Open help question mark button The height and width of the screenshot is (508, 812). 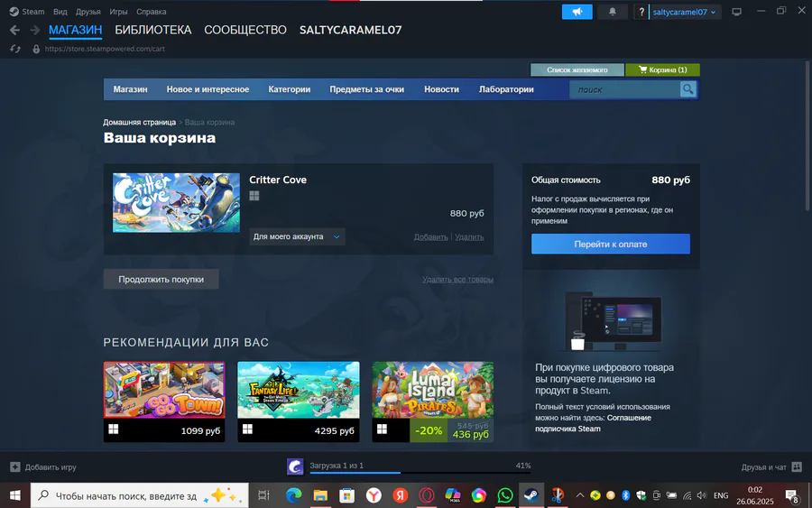point(641,12)
